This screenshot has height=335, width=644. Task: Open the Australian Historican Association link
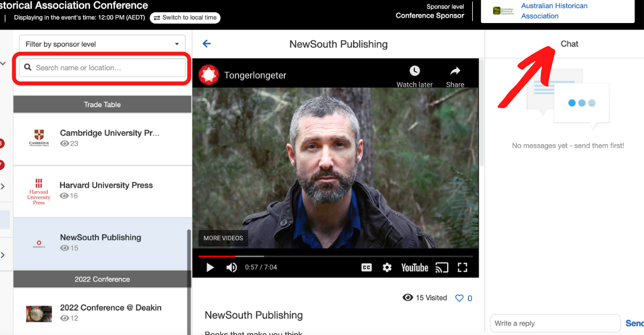pos(554,11)
